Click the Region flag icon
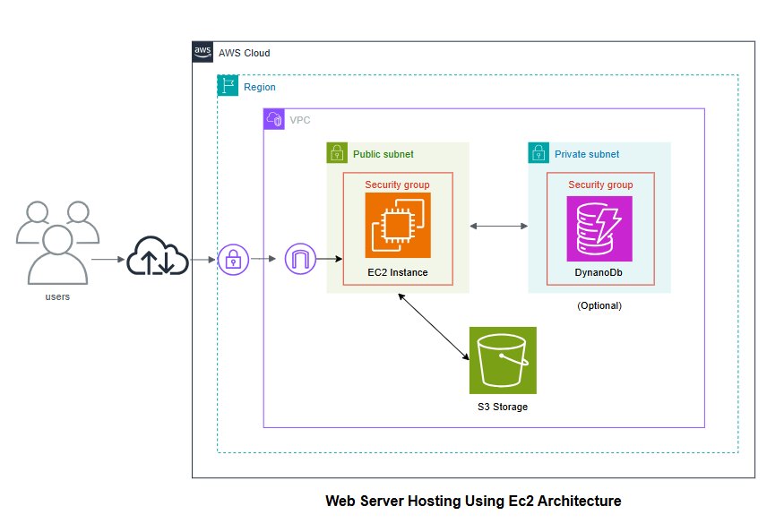 tap(228, 86)
